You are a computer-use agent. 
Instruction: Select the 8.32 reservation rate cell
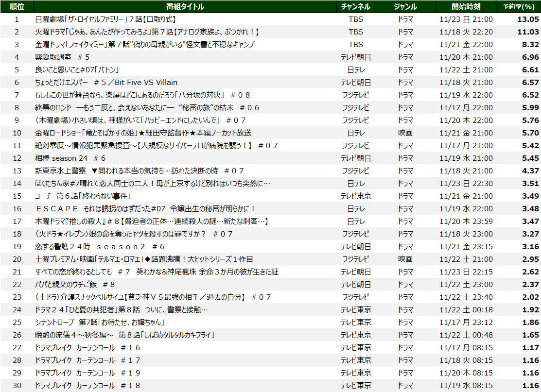coord(530,45)
